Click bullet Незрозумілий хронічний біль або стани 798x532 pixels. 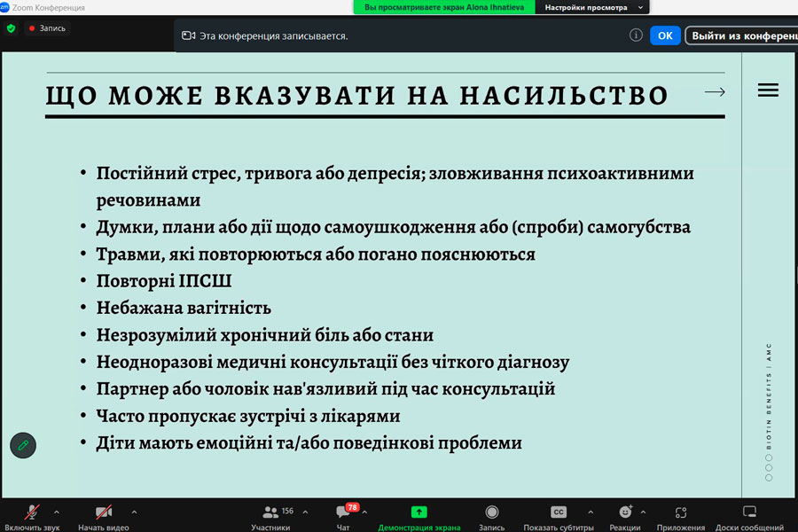(264, 335)
